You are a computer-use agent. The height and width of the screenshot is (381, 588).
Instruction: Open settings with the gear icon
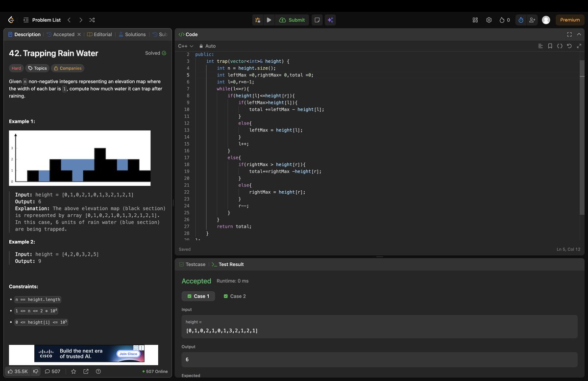489,20
